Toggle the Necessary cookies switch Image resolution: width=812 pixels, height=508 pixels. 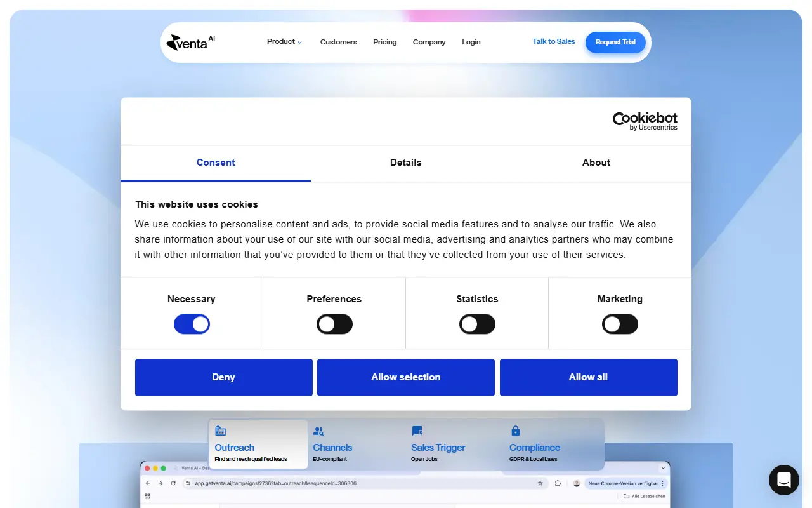click(192, 324)
